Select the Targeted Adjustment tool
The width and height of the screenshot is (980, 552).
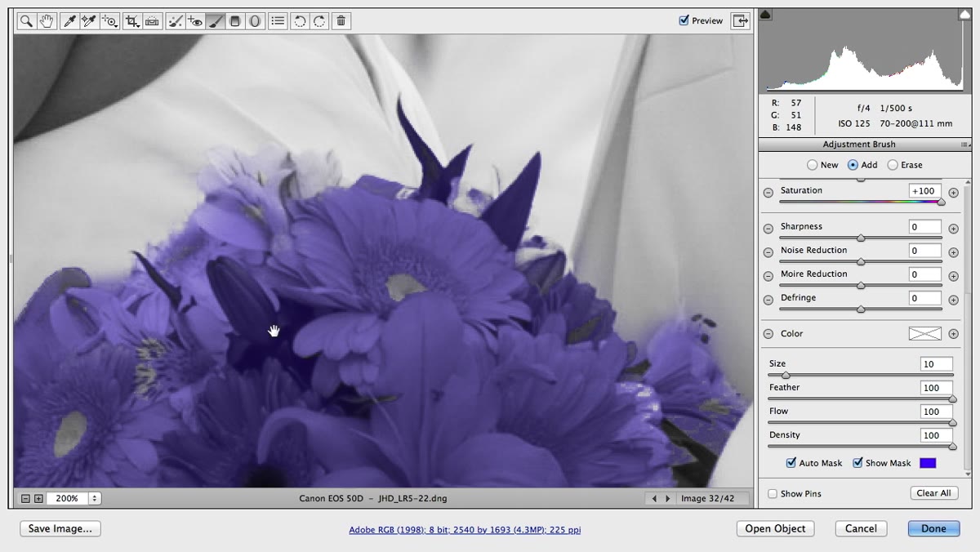click(x=109, y=21)
